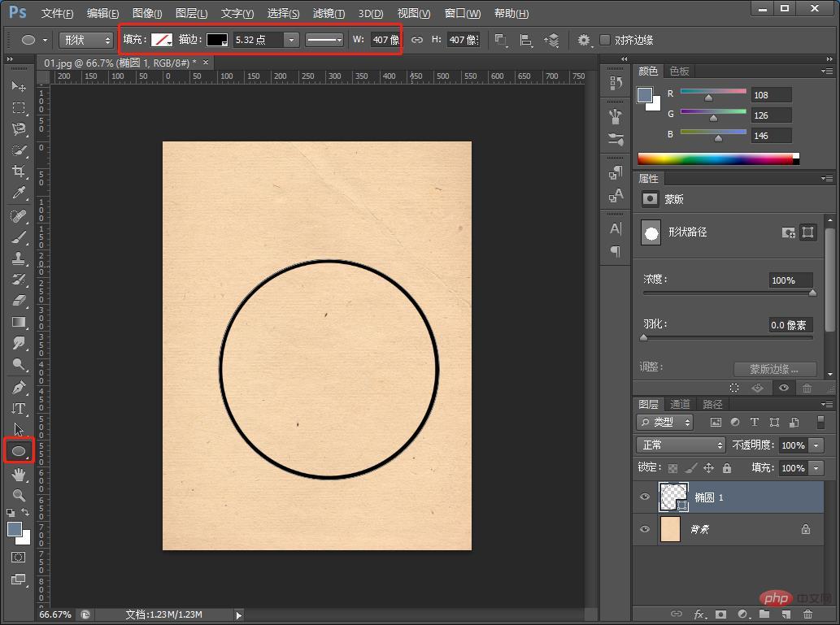Toggle lock transparent pixels
840x625 pixels.
click(x=672, y=468)
